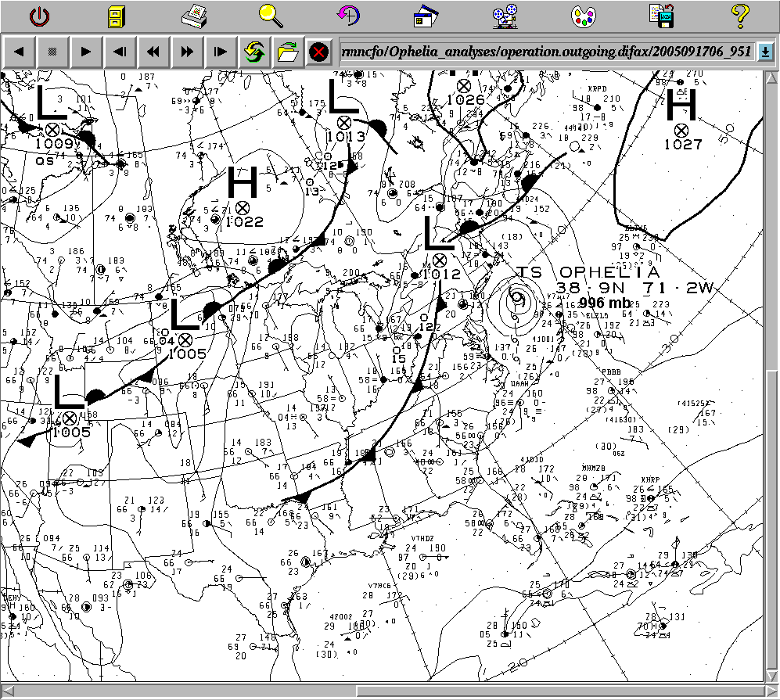Click the red X cancel button
Viewport: 780px width, 700px height.
tap(318, 52)
